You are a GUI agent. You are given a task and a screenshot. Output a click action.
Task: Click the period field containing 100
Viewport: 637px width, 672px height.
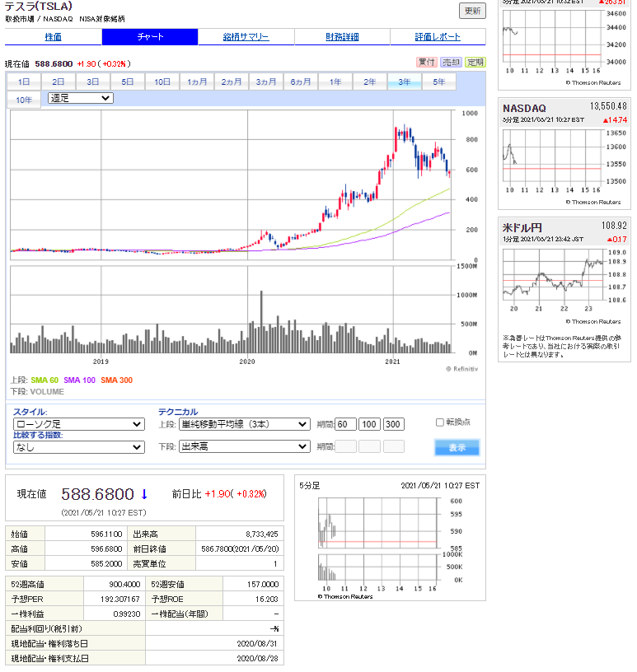click(x=369, y=424)
